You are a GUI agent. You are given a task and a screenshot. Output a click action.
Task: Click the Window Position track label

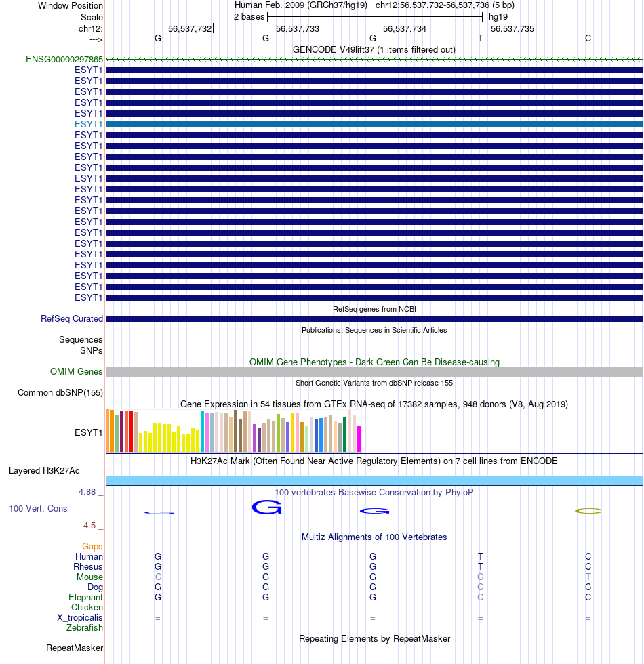[71, 6]
